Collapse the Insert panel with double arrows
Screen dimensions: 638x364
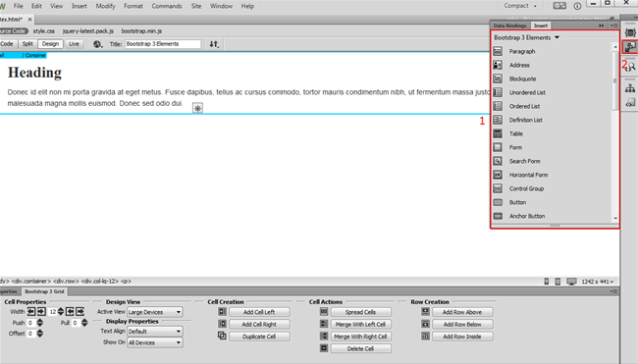[601, 26]
